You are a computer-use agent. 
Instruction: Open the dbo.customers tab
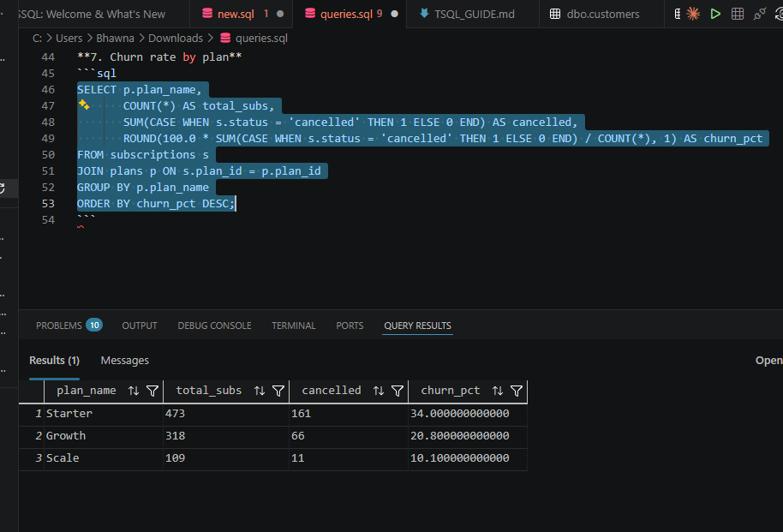603,14
